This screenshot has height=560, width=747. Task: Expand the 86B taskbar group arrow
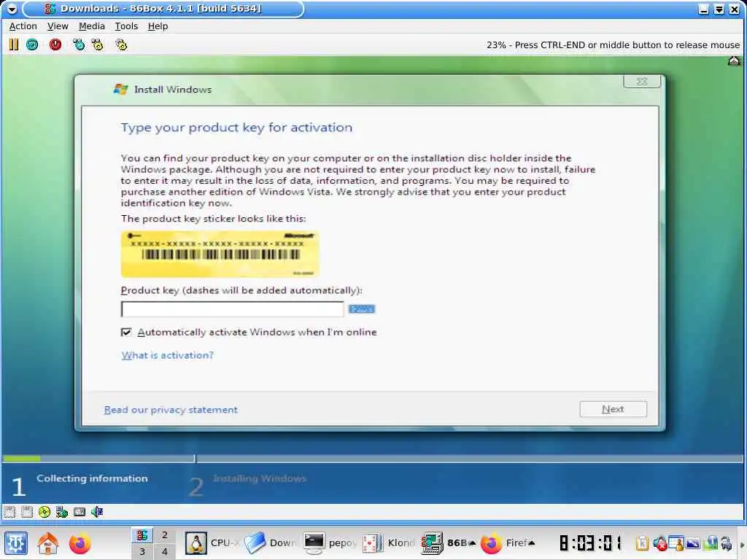(x=472, y=542)
